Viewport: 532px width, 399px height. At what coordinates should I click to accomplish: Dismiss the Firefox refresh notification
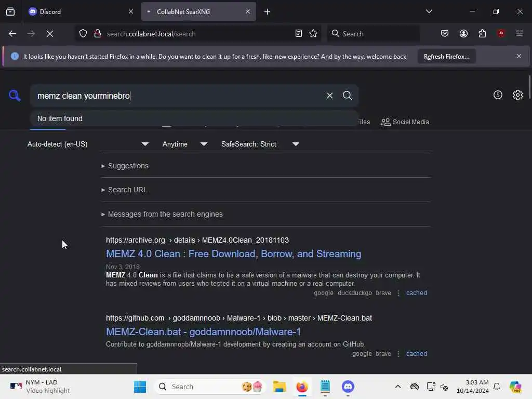tap(519, 56)
